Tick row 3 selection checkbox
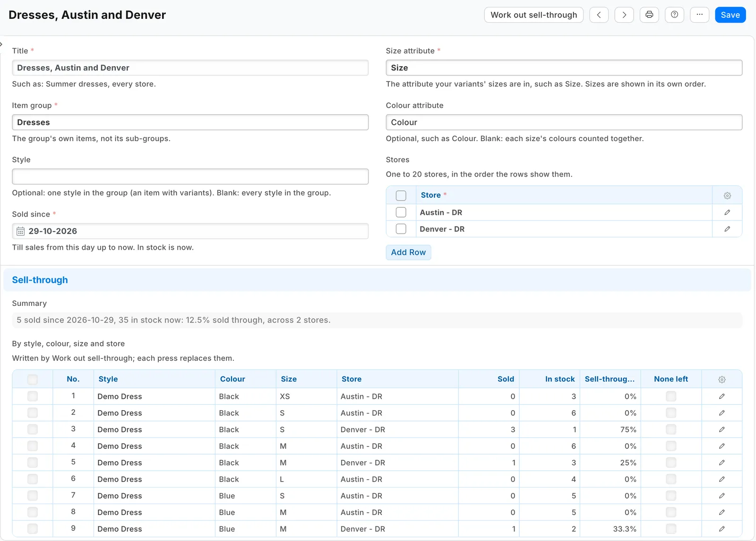This screenshot has height=541, width=756. pos(33,430)
